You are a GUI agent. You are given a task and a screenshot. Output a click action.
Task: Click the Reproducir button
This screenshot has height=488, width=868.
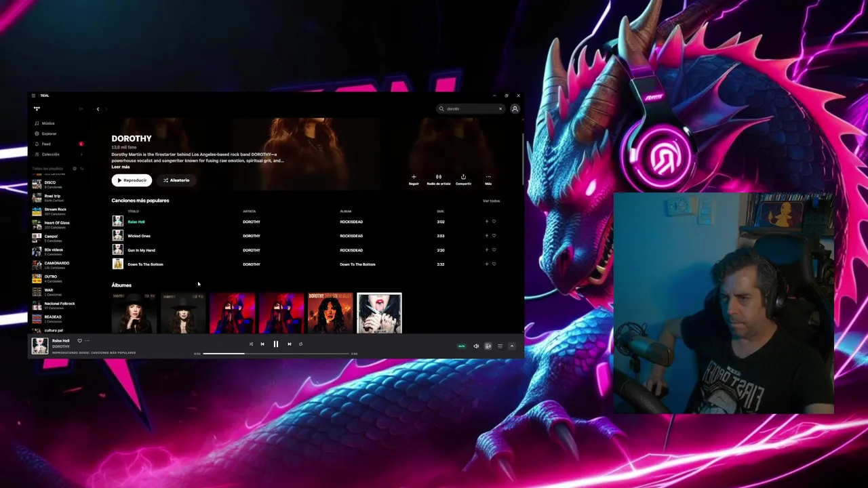coord(132,180)
